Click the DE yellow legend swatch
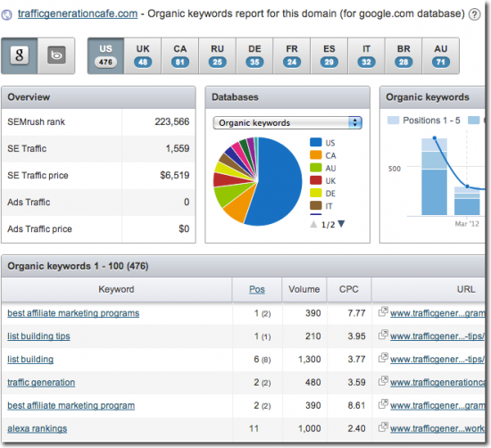 pyautogui.click(x=316, y=193)
